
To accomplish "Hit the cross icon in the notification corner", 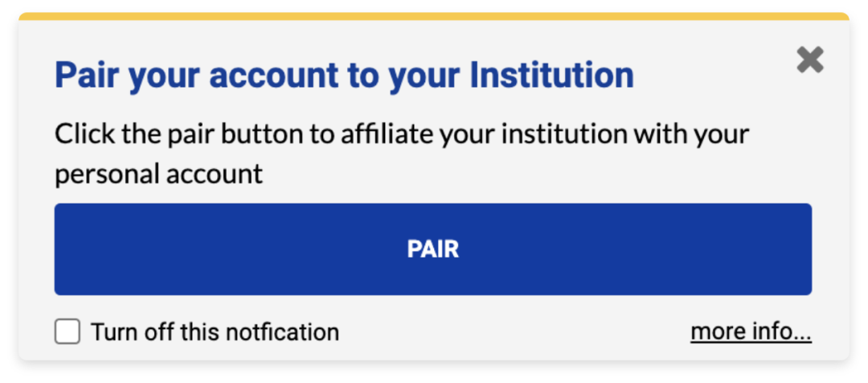I will coord(810,60).
